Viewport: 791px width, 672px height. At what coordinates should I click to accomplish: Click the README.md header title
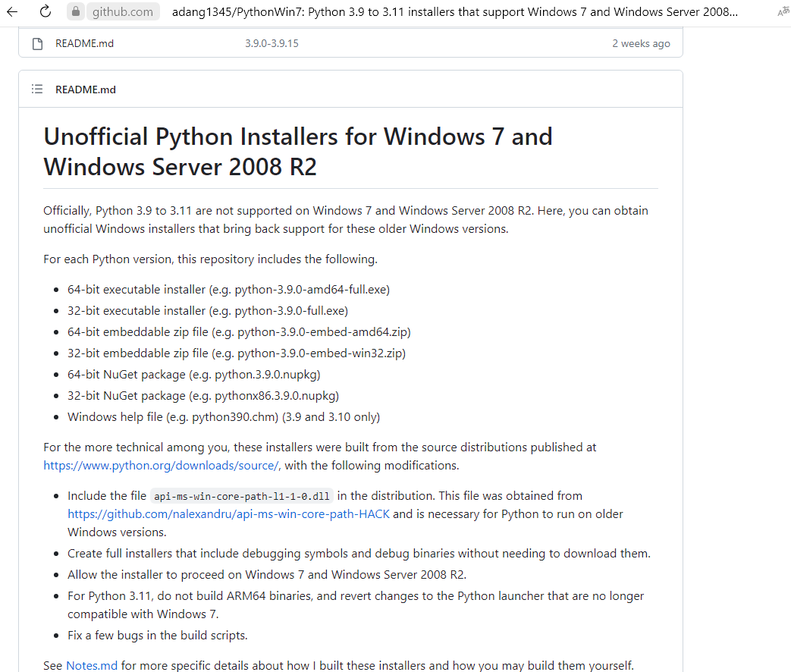pyautogui.click(x=86, y=89)
